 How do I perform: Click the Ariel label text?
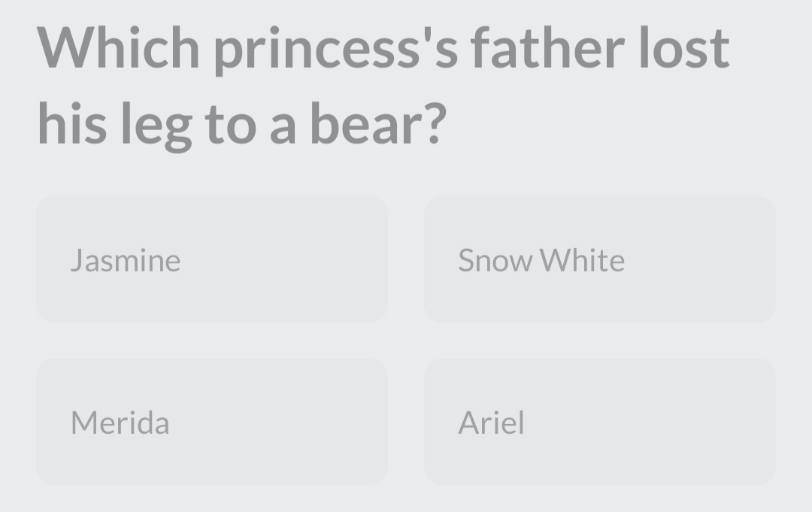(x=492, y=423)
